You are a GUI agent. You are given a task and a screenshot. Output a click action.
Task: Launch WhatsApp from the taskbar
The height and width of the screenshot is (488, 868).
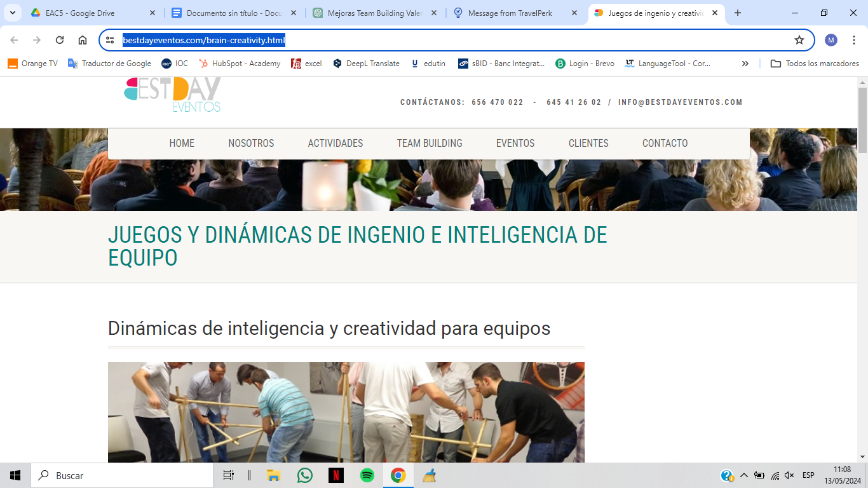[305, 475]
